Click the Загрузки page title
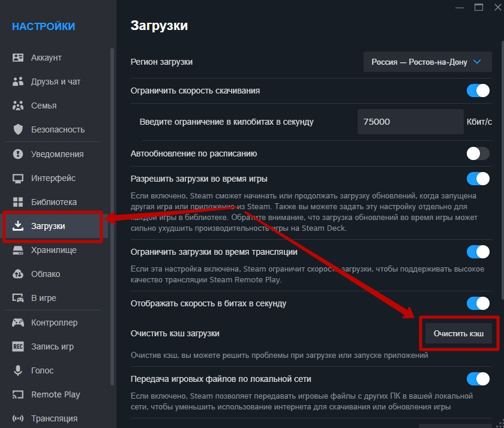 click(x=159, y=26)
